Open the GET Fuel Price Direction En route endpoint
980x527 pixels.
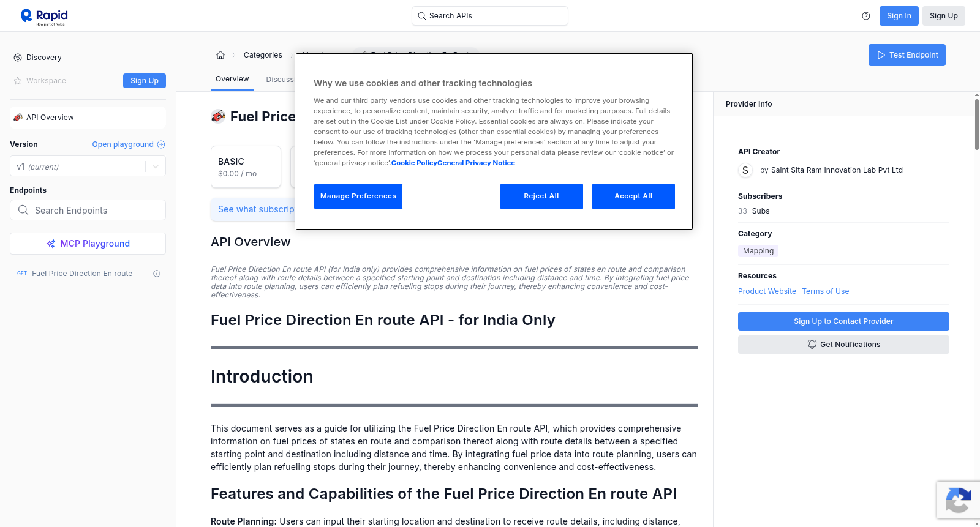[88, 274]
